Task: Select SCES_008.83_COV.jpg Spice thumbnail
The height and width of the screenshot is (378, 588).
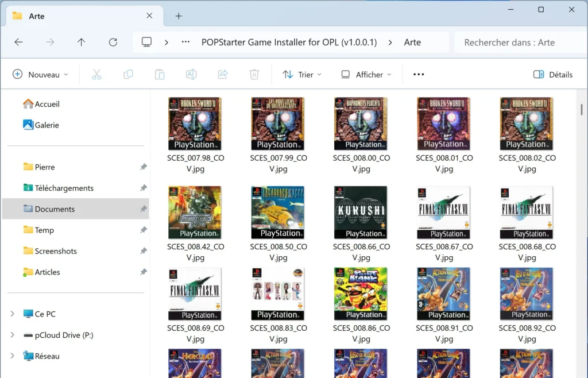Action: pos(278,294)
